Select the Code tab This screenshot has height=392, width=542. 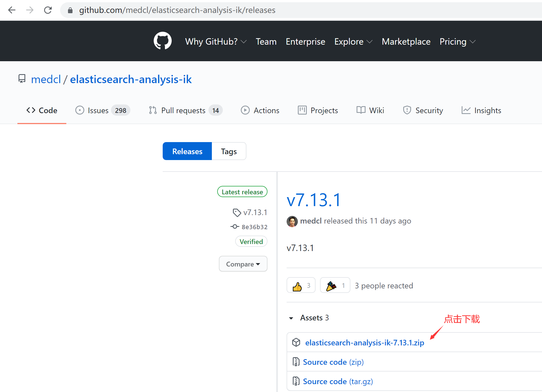tap(42, 110)
